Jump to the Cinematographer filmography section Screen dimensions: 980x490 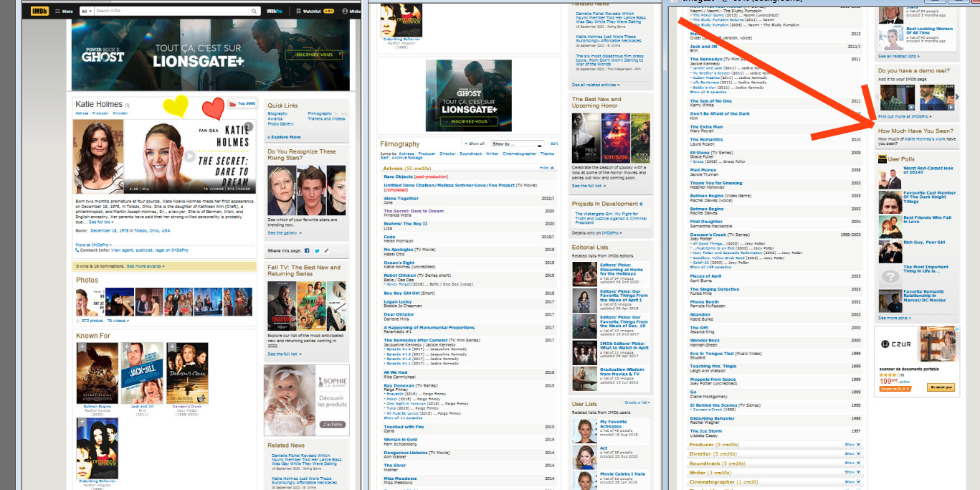pos(520,154)
